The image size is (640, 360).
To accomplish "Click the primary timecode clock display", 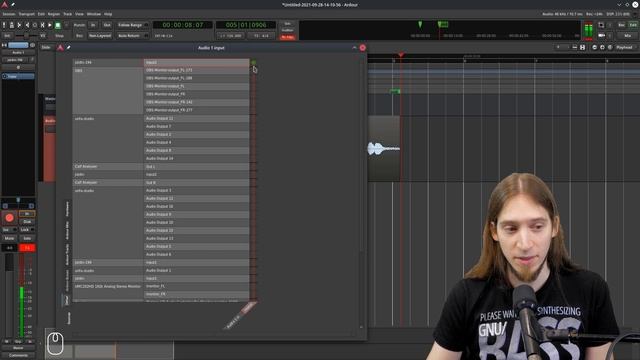I will click(182, 25).
